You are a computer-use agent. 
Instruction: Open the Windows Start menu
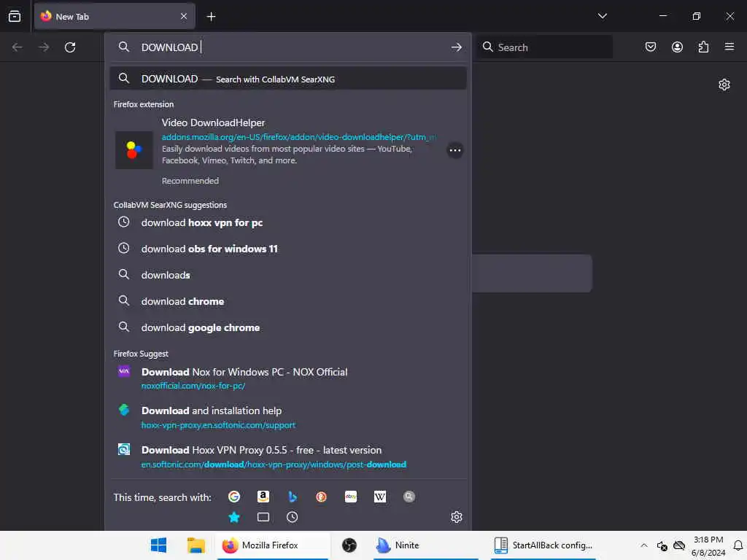158,545
